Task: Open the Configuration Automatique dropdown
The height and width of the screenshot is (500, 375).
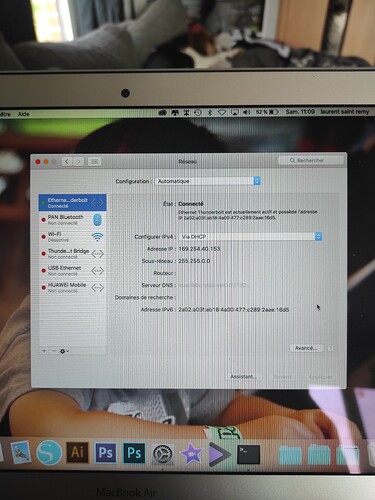Action: coord(208,181)
